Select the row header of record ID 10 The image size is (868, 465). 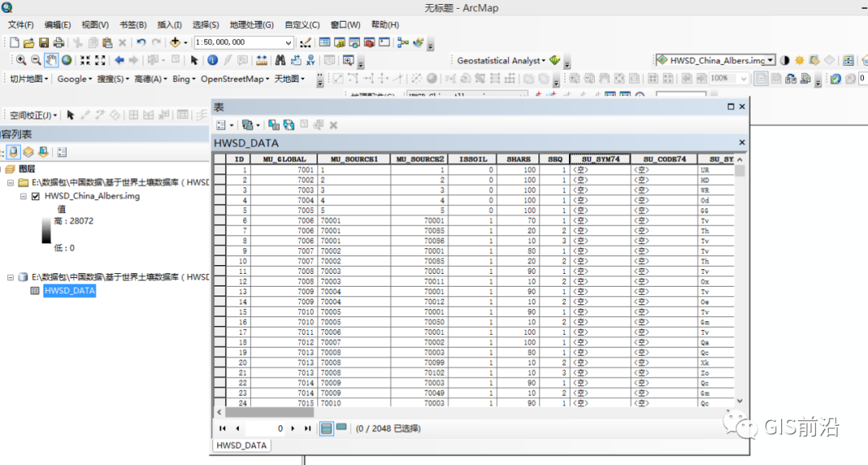(x=219, y=261)
